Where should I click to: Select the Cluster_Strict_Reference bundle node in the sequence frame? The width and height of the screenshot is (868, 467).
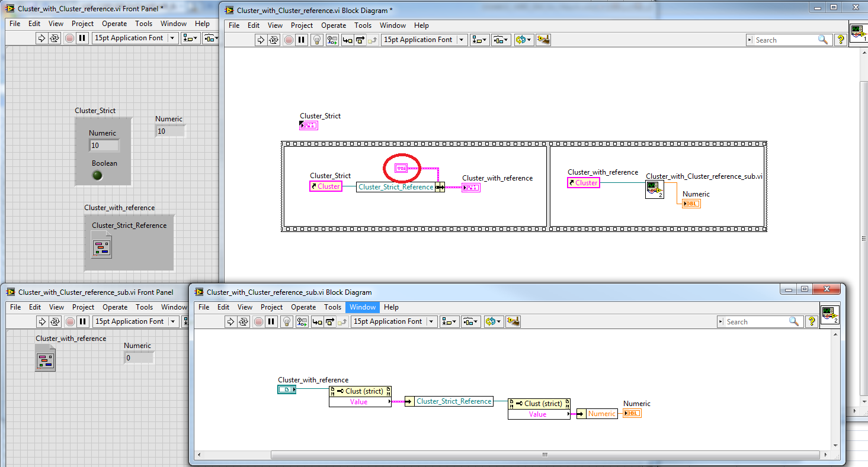pyautogui.click(x=401, y=187)
